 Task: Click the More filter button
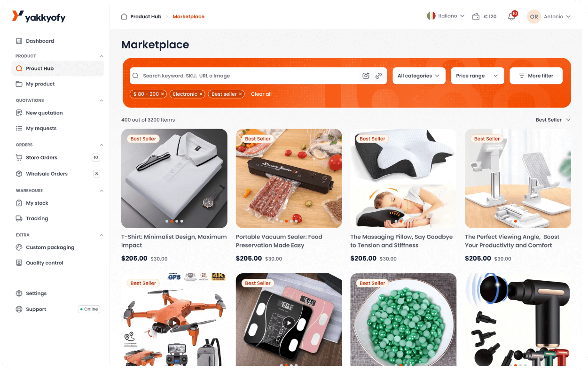click(x=536, y=76)
